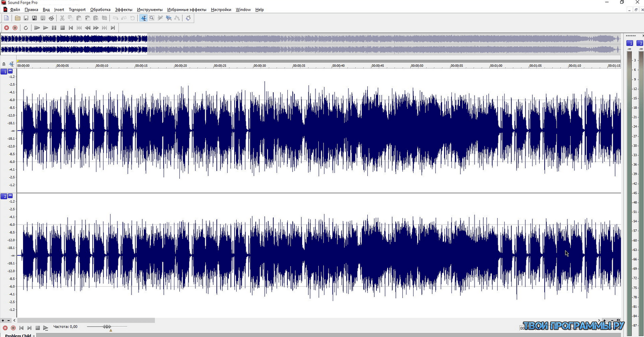Select the Envelope tool icon
This screenshot has width=644, height=337.
tap(177, 18)
